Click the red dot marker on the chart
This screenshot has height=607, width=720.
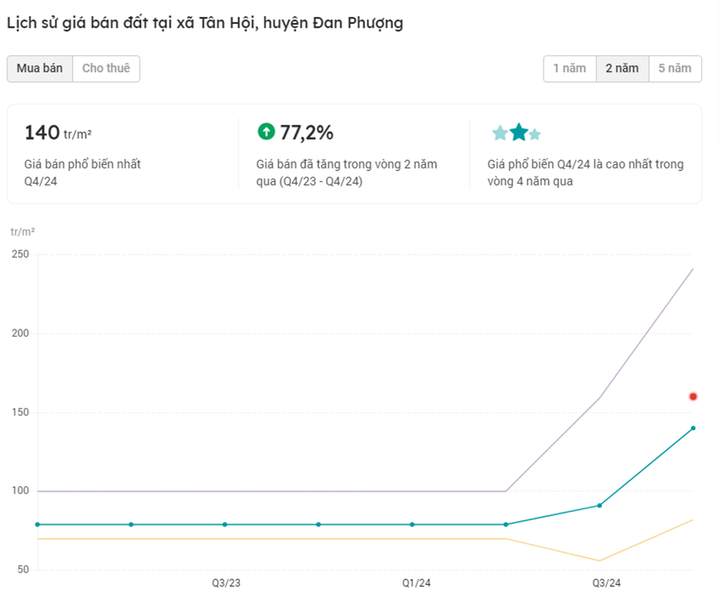693,397
